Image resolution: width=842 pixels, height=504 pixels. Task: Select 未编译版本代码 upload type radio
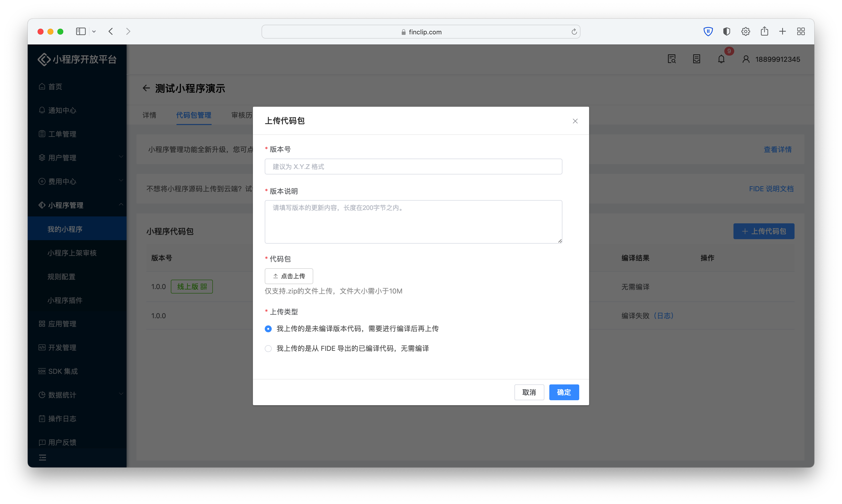pos(268,329)
